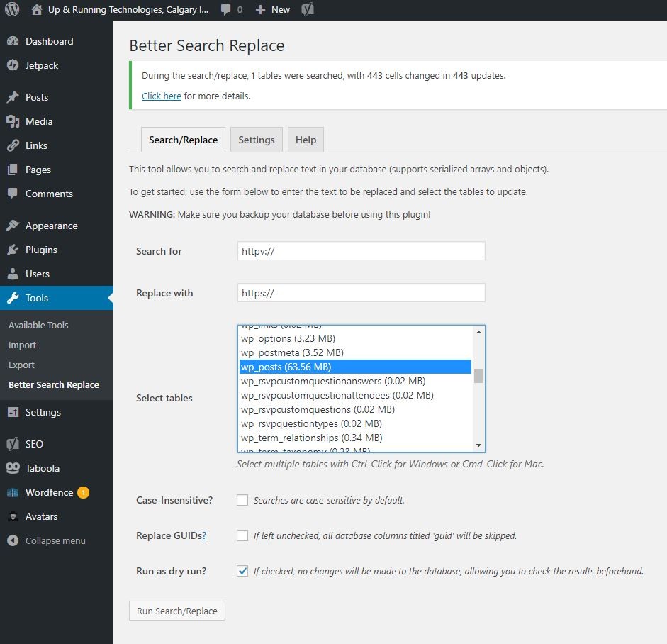Open Wordfence menu label
Screen dimensions: 667x644
point(50,492)
